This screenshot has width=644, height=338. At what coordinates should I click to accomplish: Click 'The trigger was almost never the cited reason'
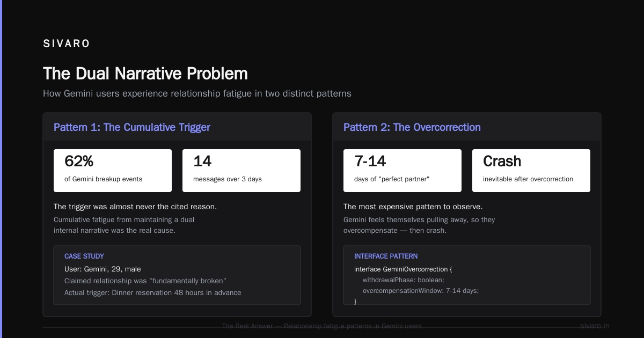135,207
